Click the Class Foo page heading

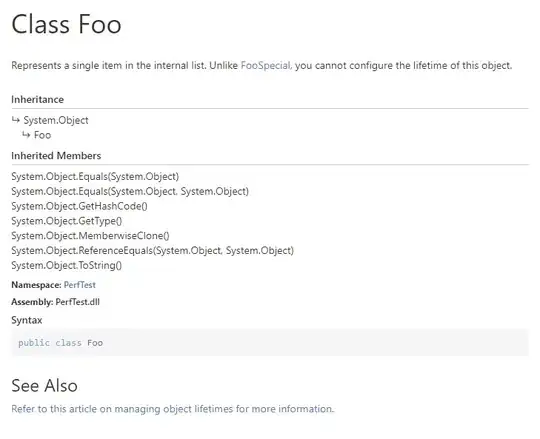(x=66, y=24)
